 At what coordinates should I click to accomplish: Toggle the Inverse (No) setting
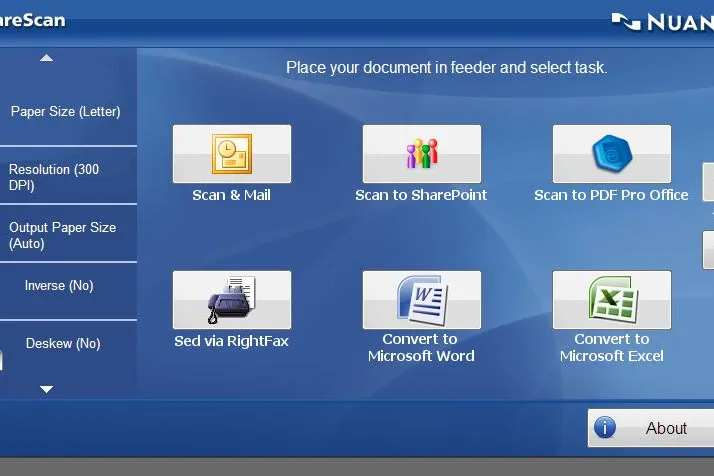click(68, 291)
